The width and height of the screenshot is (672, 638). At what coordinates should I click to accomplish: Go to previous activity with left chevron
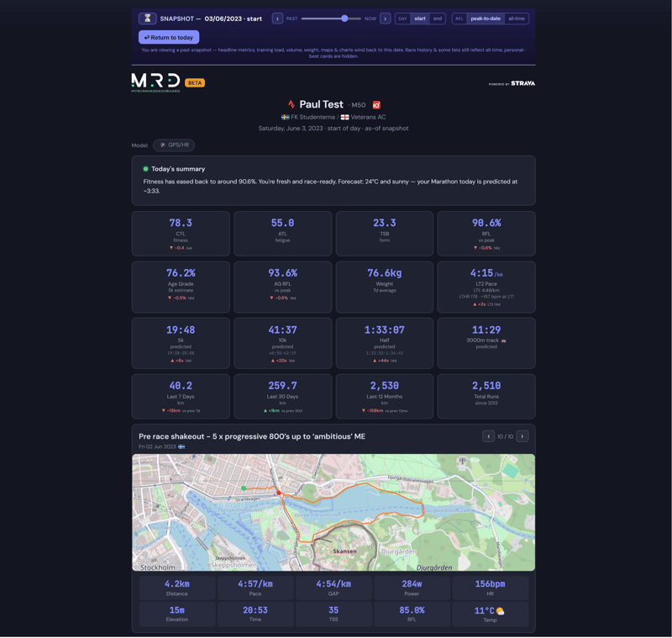[488, 436]
